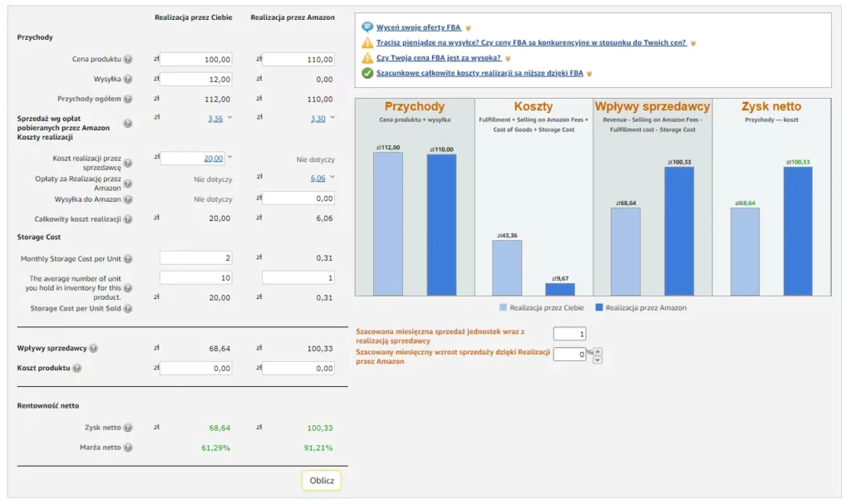Increase the monthly sales growth percentage stepper
The image size is (851, 504).
[597, 350]
